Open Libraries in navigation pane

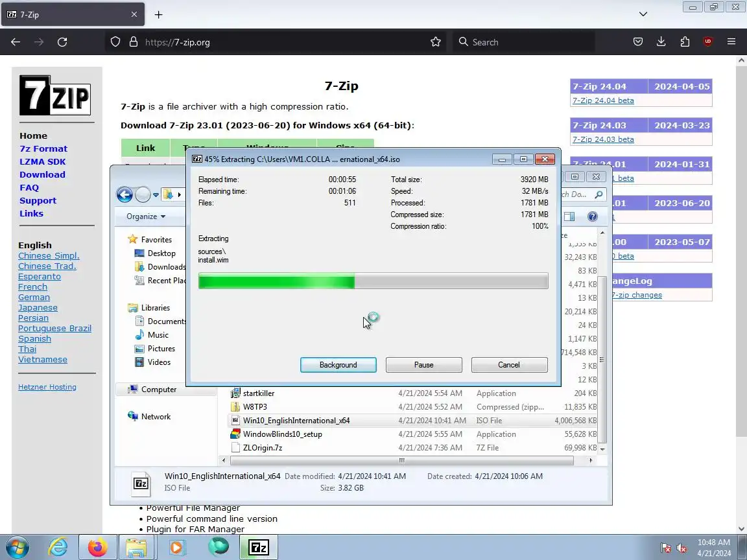click(x=148, y=308)
